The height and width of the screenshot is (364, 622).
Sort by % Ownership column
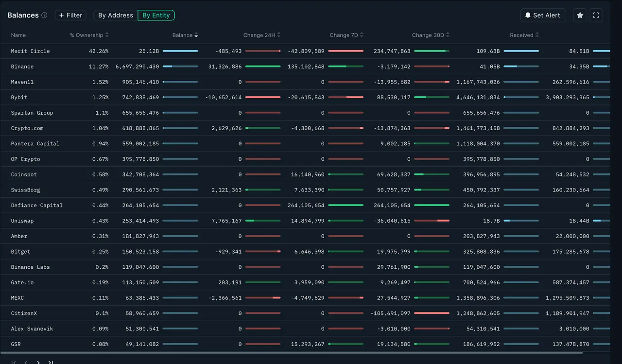pos(89,35)
